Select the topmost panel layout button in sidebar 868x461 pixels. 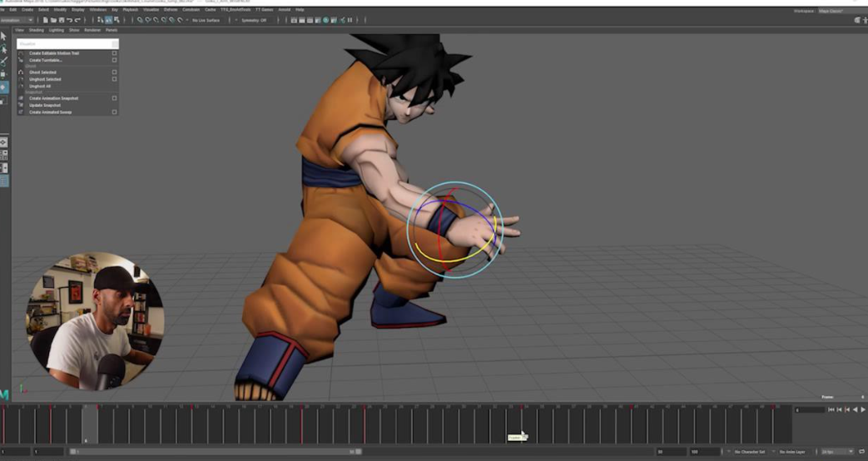point(4,141)
